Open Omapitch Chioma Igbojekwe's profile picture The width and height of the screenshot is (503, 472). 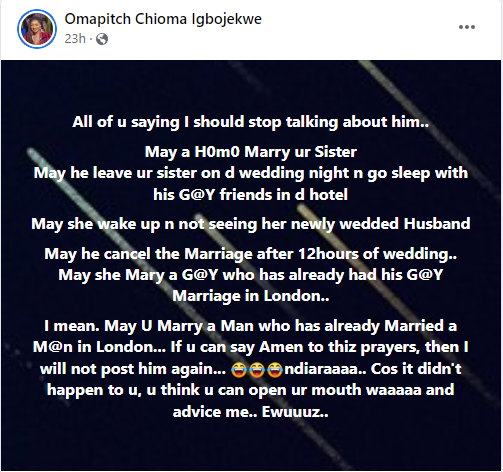pos(37,29)
